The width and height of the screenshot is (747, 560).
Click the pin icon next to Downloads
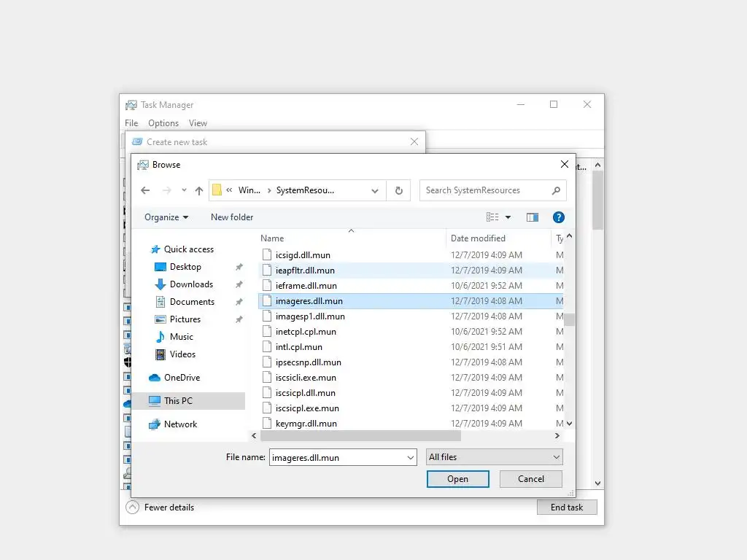[x=239, y=284]
